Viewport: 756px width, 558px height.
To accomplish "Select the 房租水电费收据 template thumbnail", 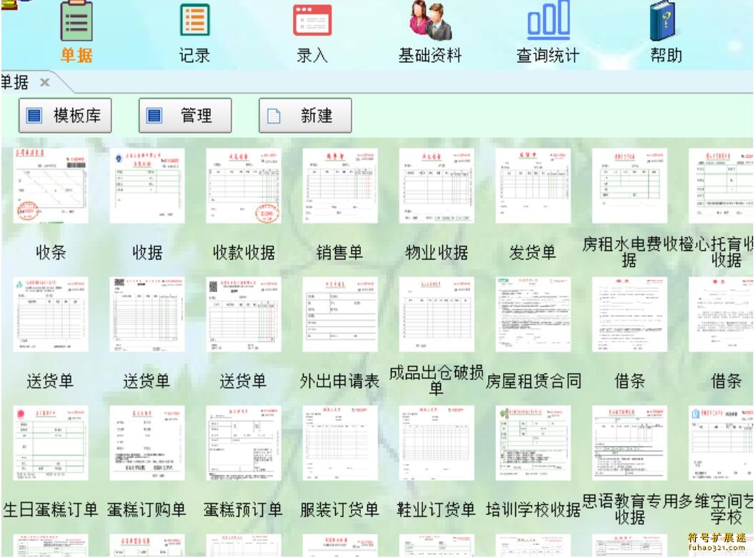I will pos(630,186).
